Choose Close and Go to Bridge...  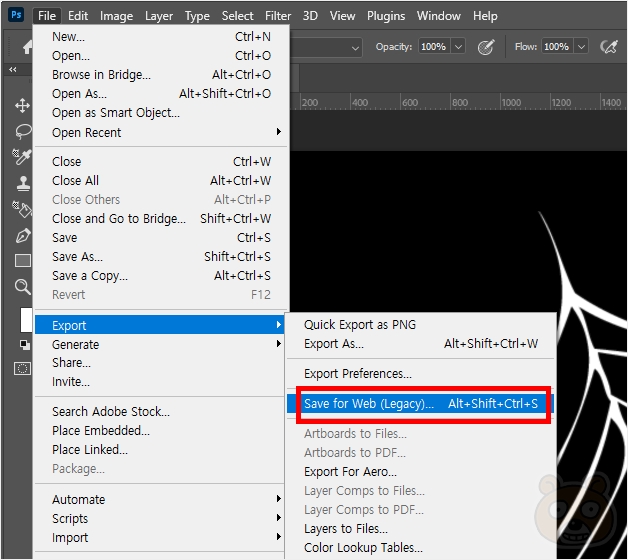pyautogui.click(x=162, y=218)
